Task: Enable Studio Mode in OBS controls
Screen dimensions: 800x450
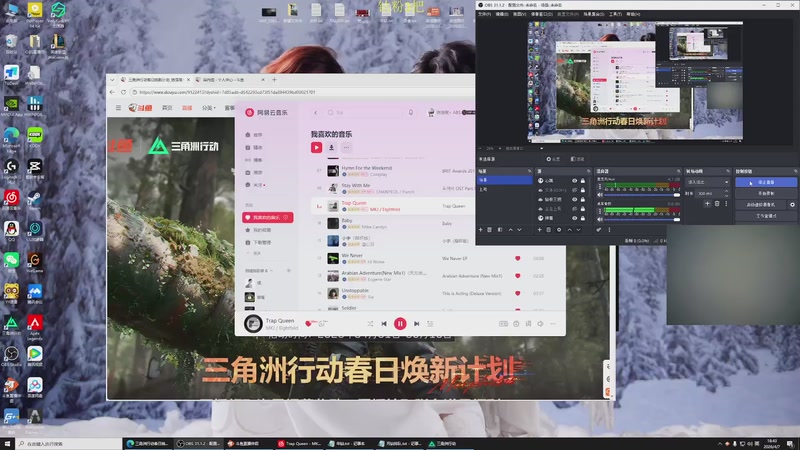Action: coord(766,216)
